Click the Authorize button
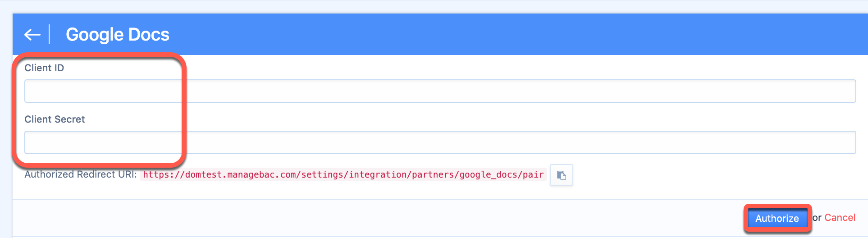 coord(777,218)
